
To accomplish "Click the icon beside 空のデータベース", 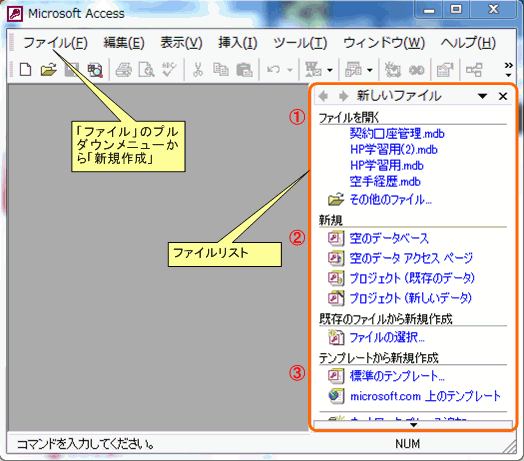I will click(x=336, y=238).
